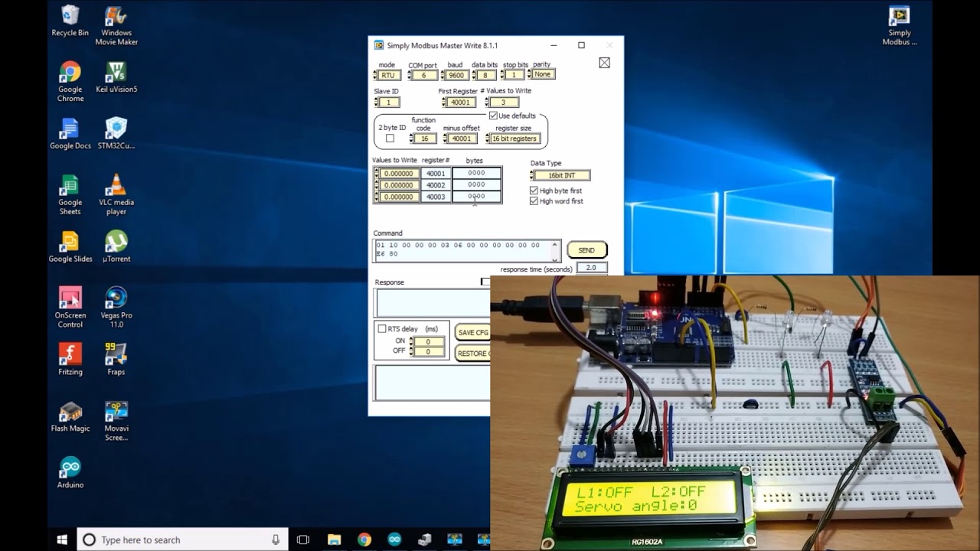Toggle High byte first checkbox

534,191
